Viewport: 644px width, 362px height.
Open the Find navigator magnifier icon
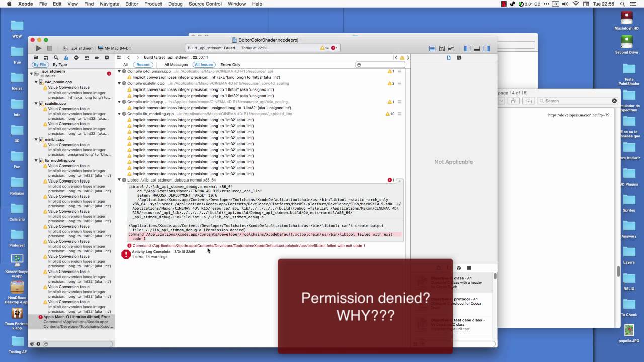(56, 58)
